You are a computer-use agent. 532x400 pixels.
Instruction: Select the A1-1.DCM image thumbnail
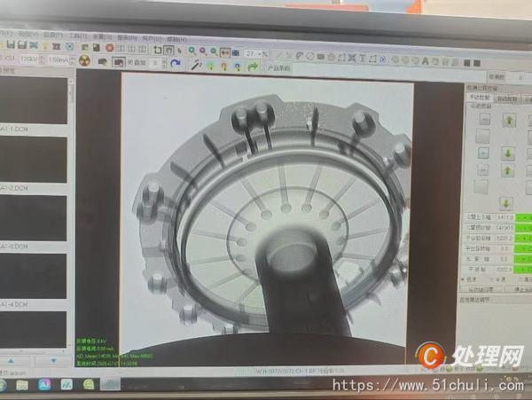pos(32,101)
